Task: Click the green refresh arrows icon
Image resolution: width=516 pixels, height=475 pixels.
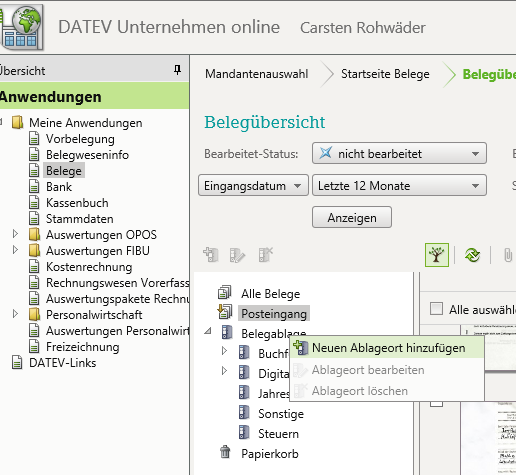Action: pyautogui.click(x=473, y=255)
